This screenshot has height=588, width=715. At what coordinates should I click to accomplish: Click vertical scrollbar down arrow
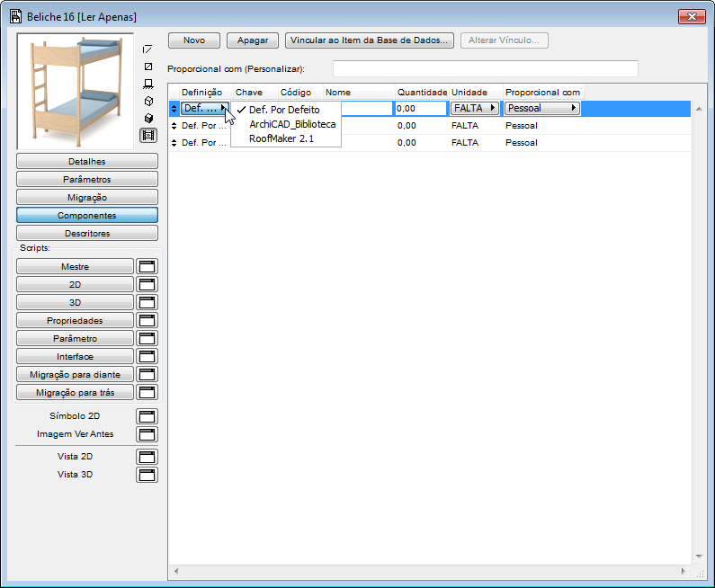699,557
